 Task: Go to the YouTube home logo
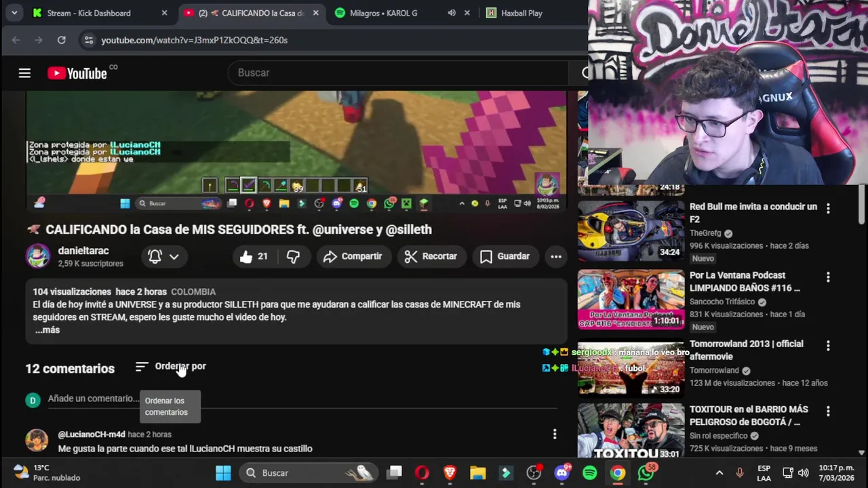click(x=77, y=73)
